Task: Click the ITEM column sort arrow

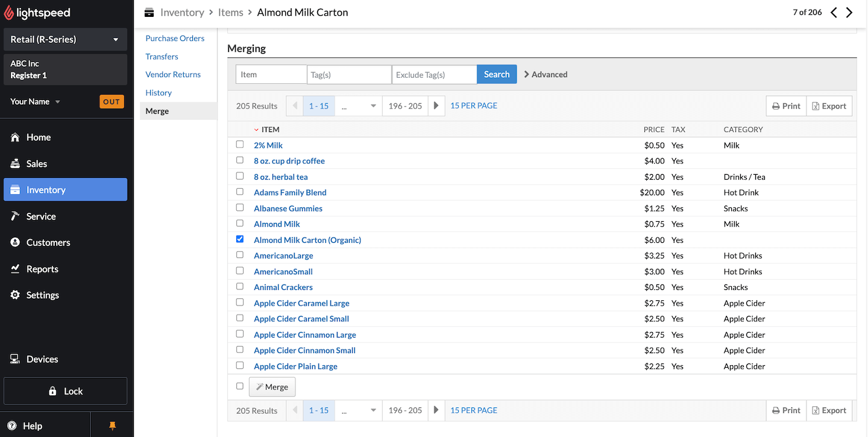Action: tap(256, 130)
